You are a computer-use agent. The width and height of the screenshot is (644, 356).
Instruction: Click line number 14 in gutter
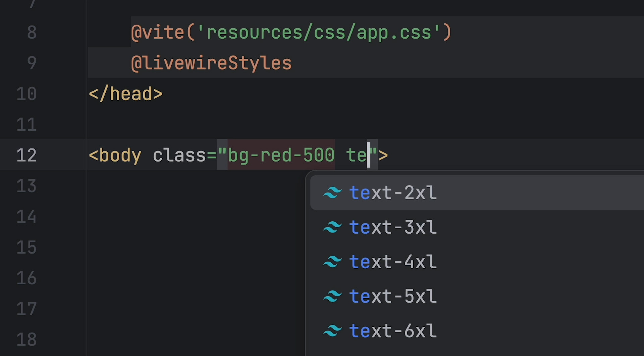(x=26, y=217)
